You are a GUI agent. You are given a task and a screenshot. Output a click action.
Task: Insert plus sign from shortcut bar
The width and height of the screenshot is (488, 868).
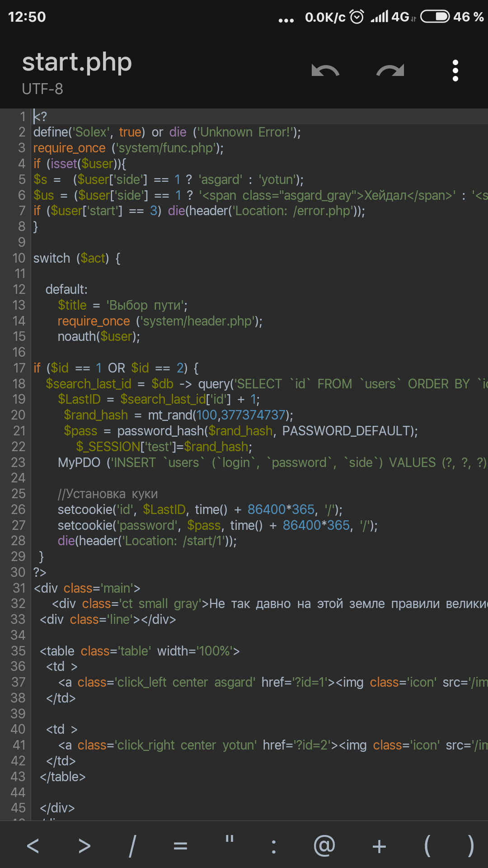pos(379,846)
